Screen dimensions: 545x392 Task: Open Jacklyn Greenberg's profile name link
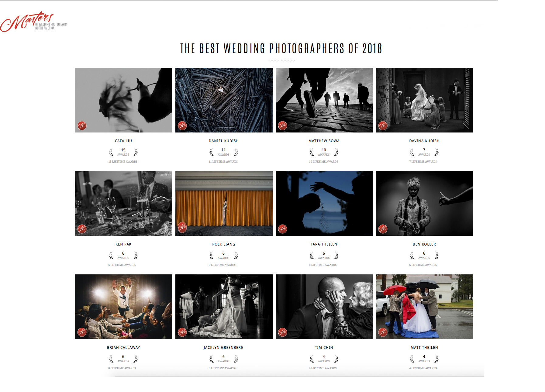pyautogui.click(x=224, y=348)
